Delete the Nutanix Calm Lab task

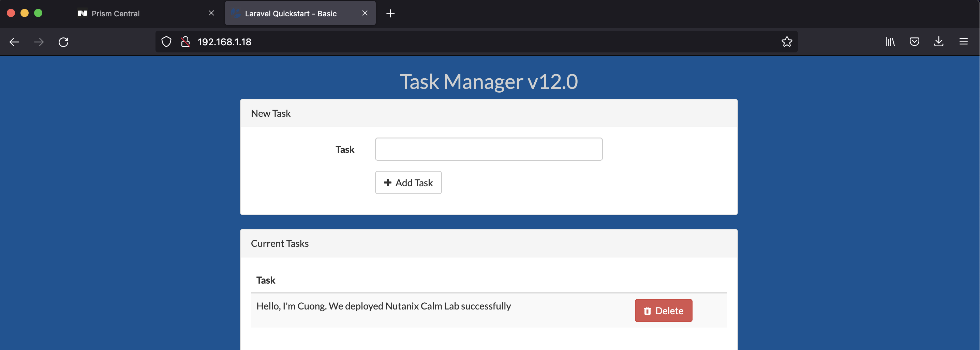(663, 311)
